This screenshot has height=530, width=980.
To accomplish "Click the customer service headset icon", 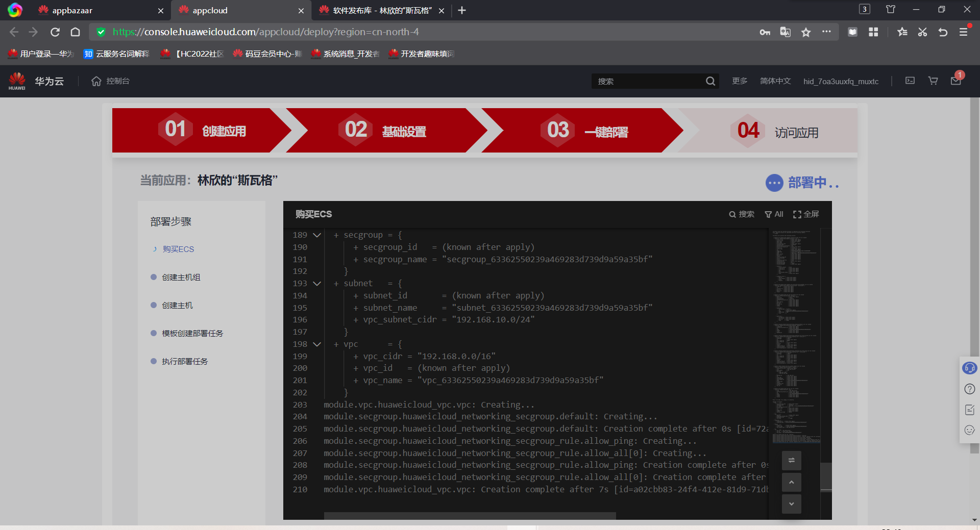I will tap(969, 368).
